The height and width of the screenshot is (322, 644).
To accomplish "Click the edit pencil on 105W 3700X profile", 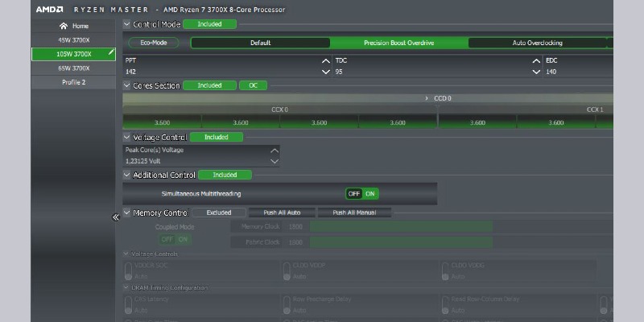I will 111,52.
